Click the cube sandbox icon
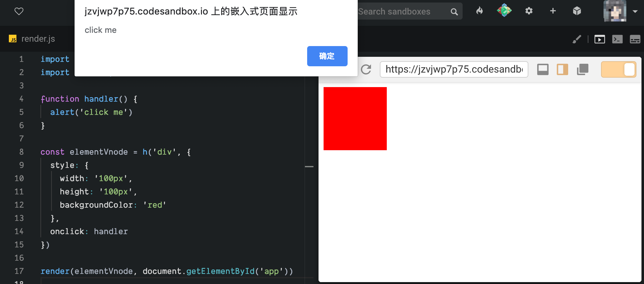This screenshot has width=644, height=284. (x=577, y=11)
